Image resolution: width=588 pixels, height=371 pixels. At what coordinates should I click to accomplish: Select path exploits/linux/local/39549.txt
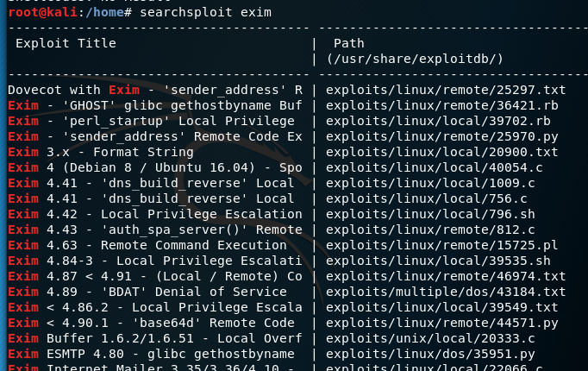tap(441, 307)
